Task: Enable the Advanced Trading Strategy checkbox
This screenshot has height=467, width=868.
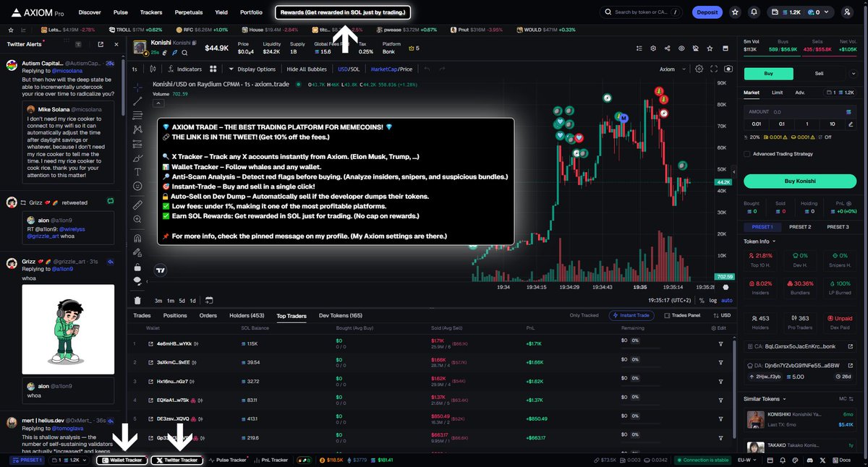Action: pos(747,153)
